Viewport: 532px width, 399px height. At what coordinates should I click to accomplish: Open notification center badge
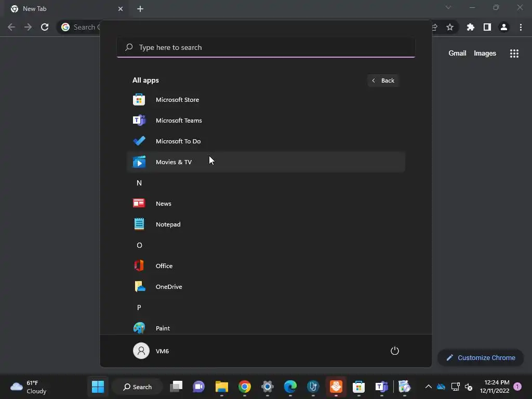coord(517,387)
